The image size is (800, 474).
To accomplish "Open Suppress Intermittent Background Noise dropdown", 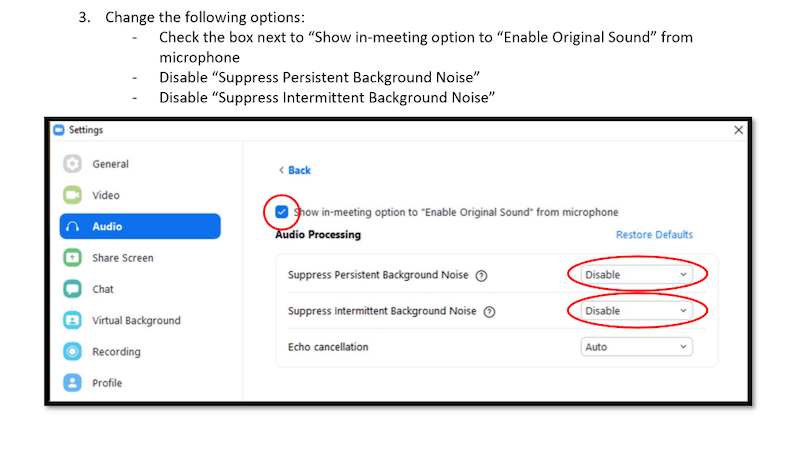I will (x=636, y=311).
